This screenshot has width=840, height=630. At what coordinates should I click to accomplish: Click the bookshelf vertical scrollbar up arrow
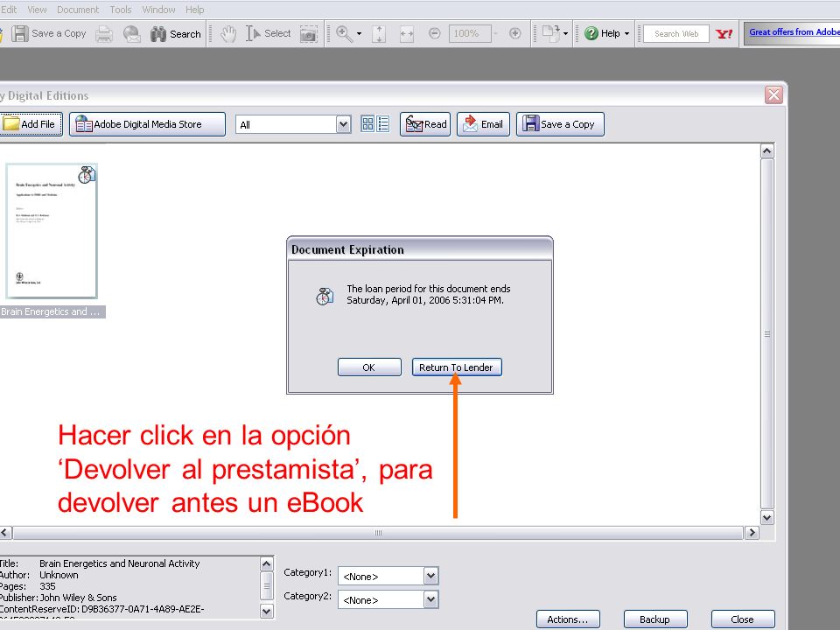[x=767, y=151]
